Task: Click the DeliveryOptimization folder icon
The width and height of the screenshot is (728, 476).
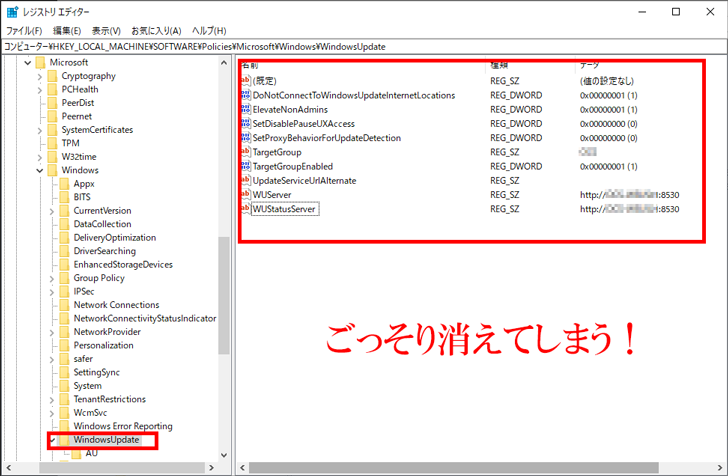Action: coord(65,237)
